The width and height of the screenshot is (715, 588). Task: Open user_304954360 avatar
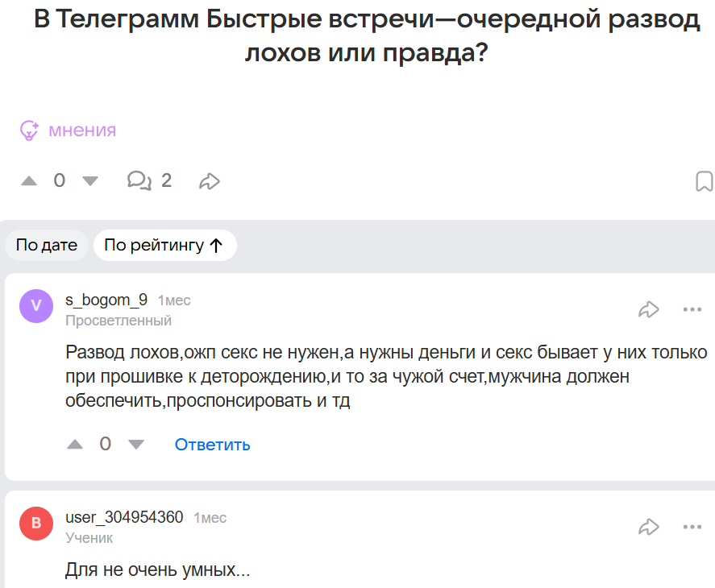[35, 524]
